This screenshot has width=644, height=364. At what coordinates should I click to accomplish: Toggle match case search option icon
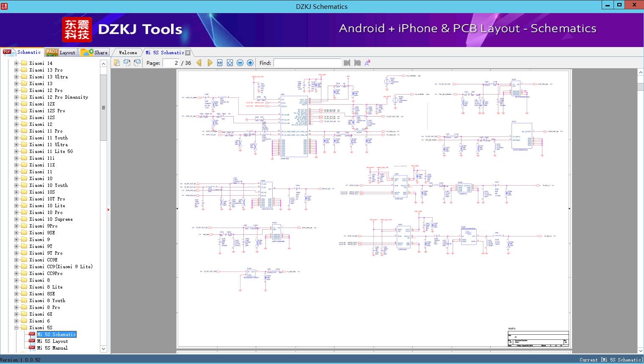(x=367, y=63)
